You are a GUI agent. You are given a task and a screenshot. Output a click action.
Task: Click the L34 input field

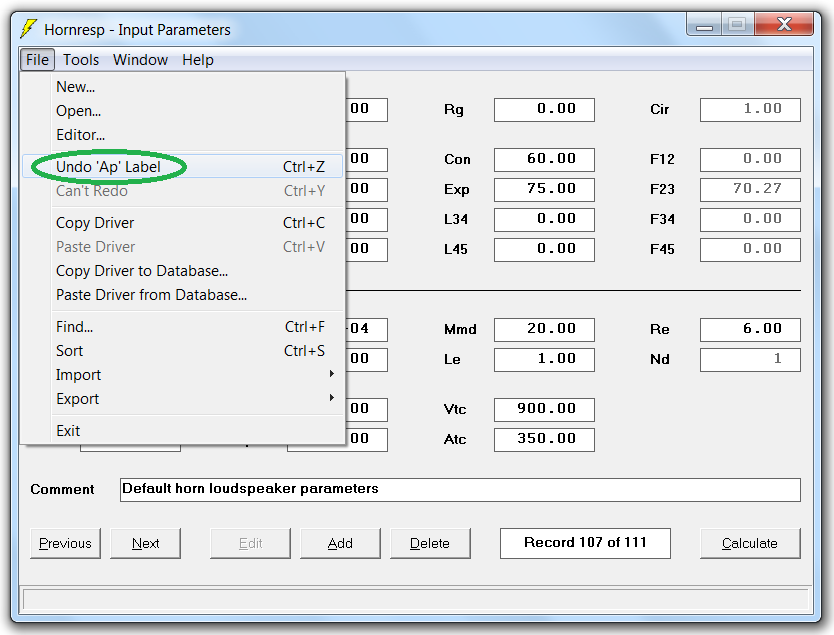pyautogui.click(x=544, y=220)
